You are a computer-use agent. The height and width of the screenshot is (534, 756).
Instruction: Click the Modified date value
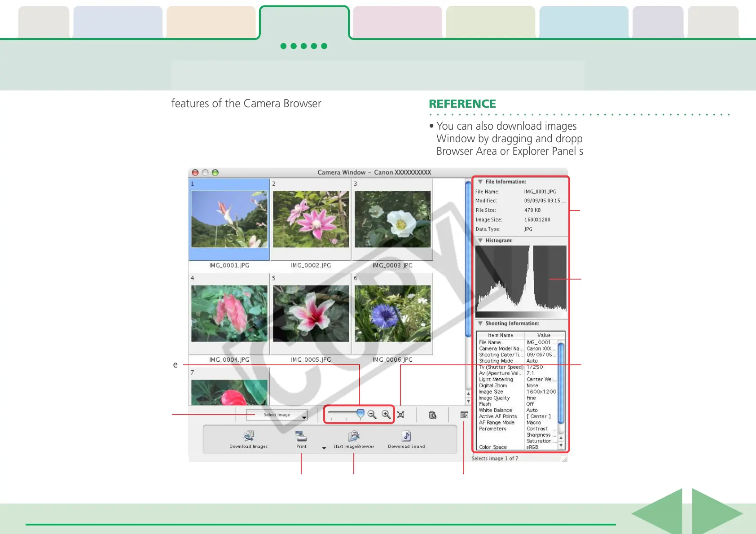(x=545, y=201)
